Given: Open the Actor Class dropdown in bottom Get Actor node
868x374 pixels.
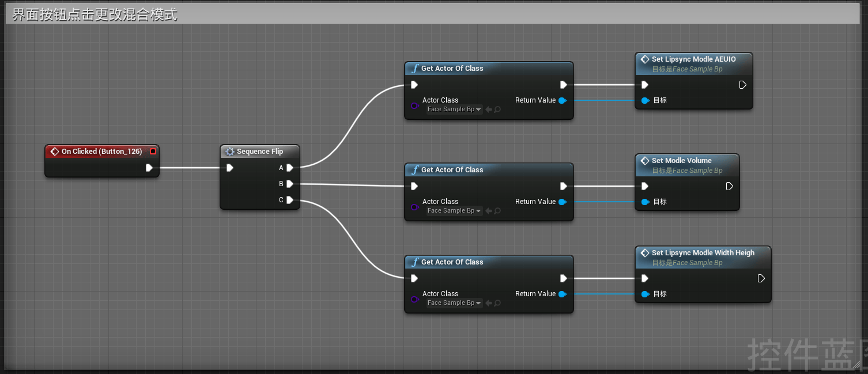Looking at the screenshot, I should pos(454,303).
